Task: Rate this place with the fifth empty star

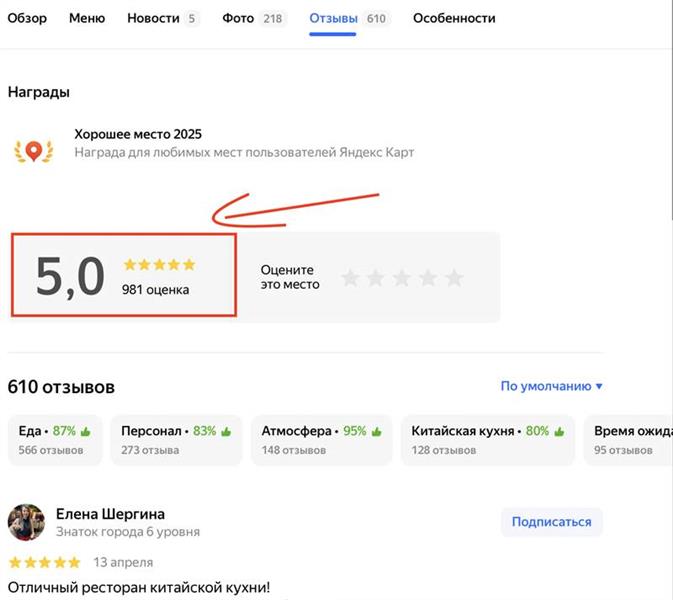Action: pos(454,278)
